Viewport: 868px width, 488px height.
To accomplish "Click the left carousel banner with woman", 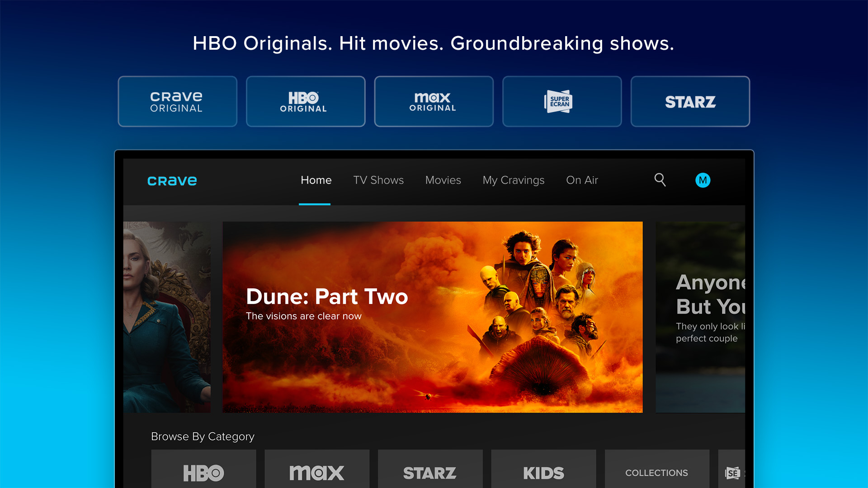I will tap(167, 317).
